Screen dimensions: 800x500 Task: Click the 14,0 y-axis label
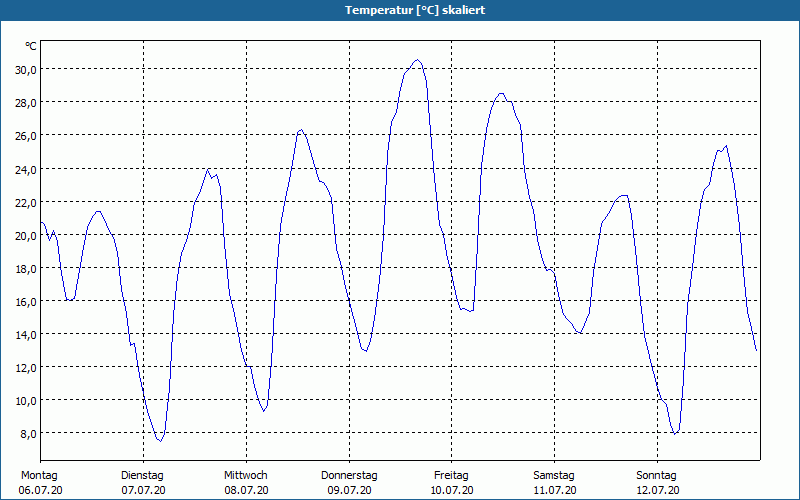click(x=26, y=335)
